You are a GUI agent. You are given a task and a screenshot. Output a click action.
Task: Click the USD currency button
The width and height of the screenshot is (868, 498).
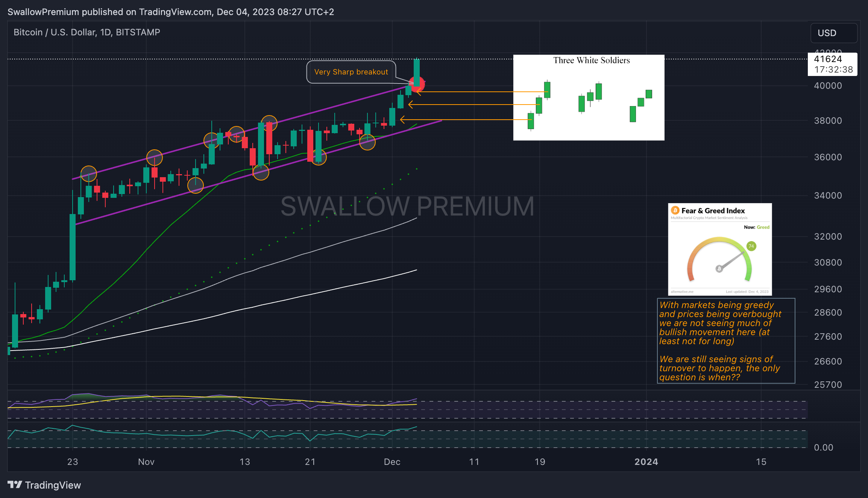834,33
